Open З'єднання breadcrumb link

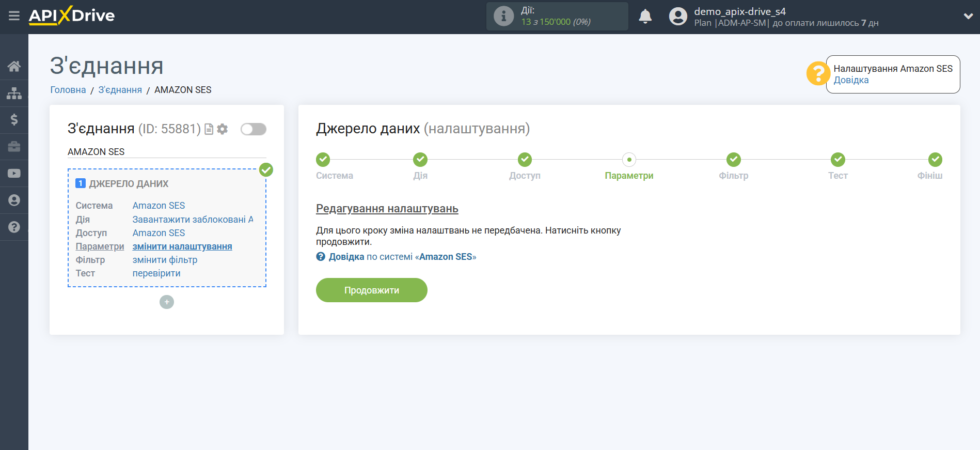tap(120, 90)
